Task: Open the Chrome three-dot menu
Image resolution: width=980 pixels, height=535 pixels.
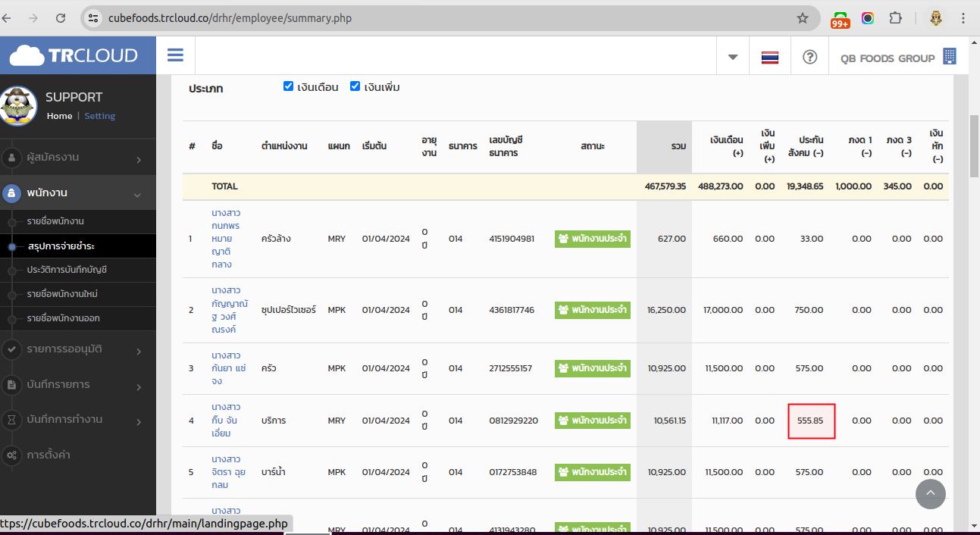Action: pyautogui.click(x=963, y=18)
